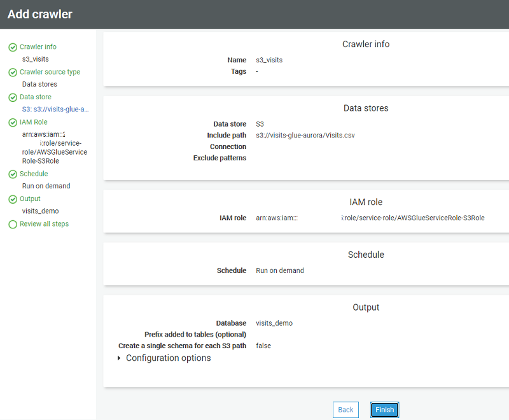This screenshot has width=509, height=420.
Task: Click the Schedule step checkmark icon
Action: (13, 174)
